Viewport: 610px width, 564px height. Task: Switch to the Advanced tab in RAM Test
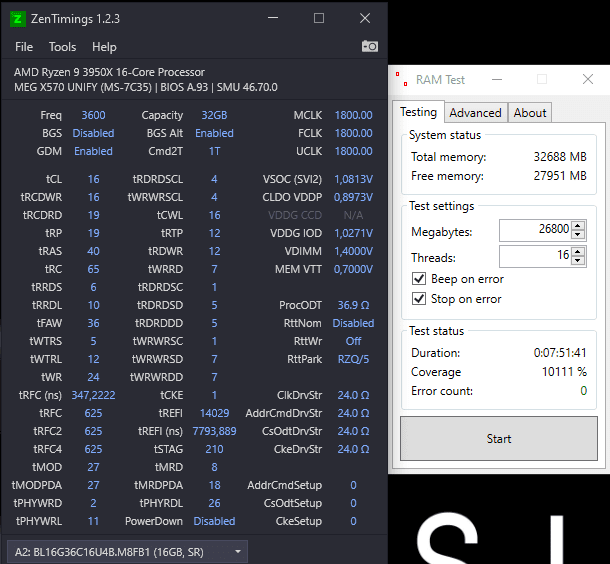[475, 113]
